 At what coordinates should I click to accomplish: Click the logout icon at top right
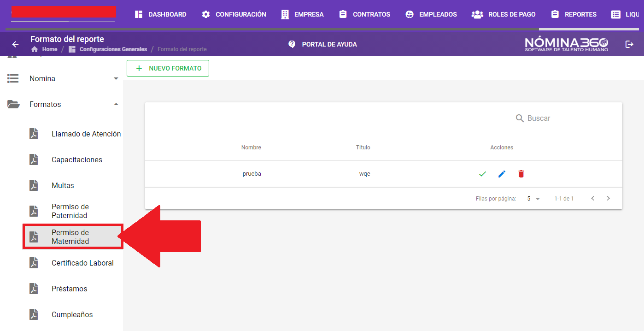629,44
